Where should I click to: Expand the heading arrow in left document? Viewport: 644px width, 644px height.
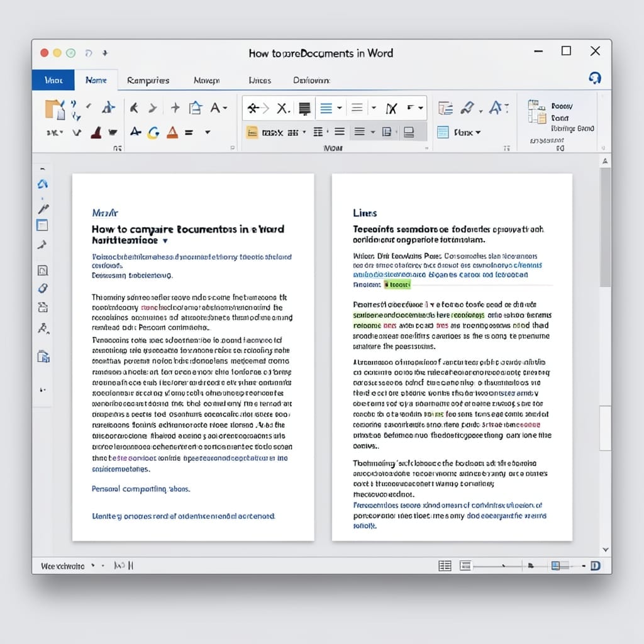(165, 241)
